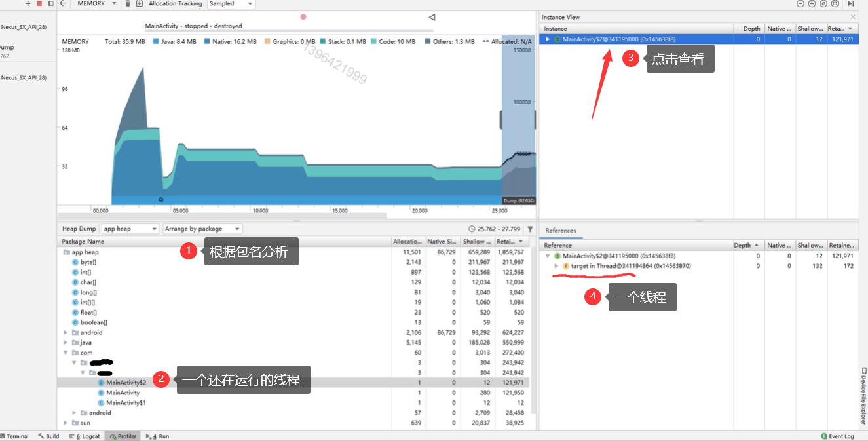
Task: Click the 25.762 - 27.799 time range label
Action: tap(499, 229)
